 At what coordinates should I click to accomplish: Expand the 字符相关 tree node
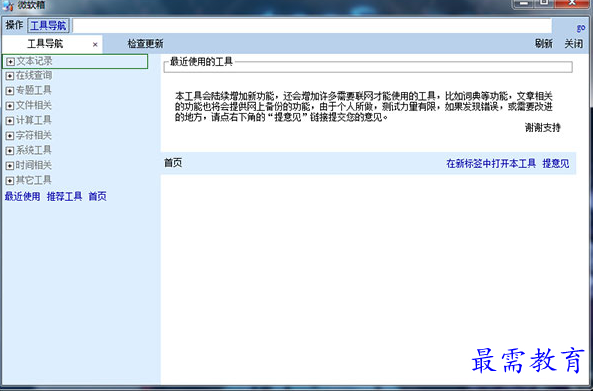pos(10,136)
